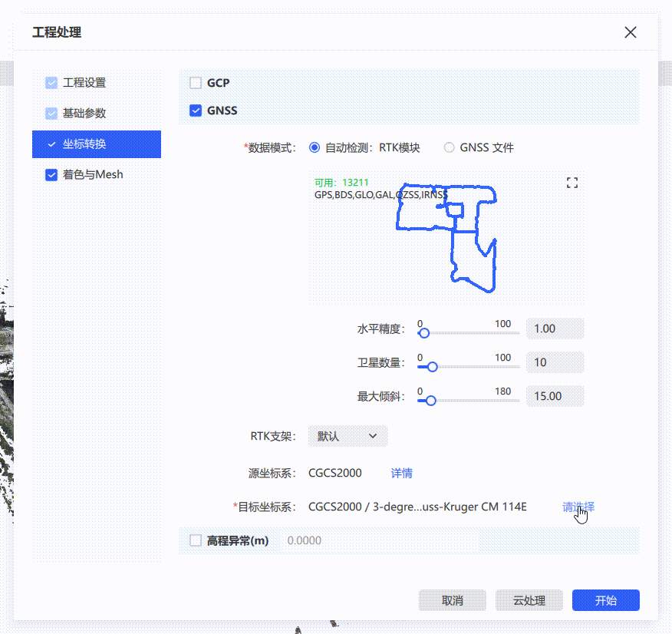Click the 可用: 13211 count text
Screen dimensions: 672x634
pos(341,183)
